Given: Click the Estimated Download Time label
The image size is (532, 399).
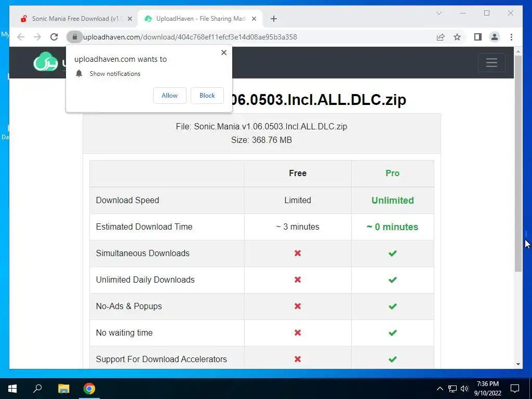Looking at the screenshot, I should [x=144, y=227].
